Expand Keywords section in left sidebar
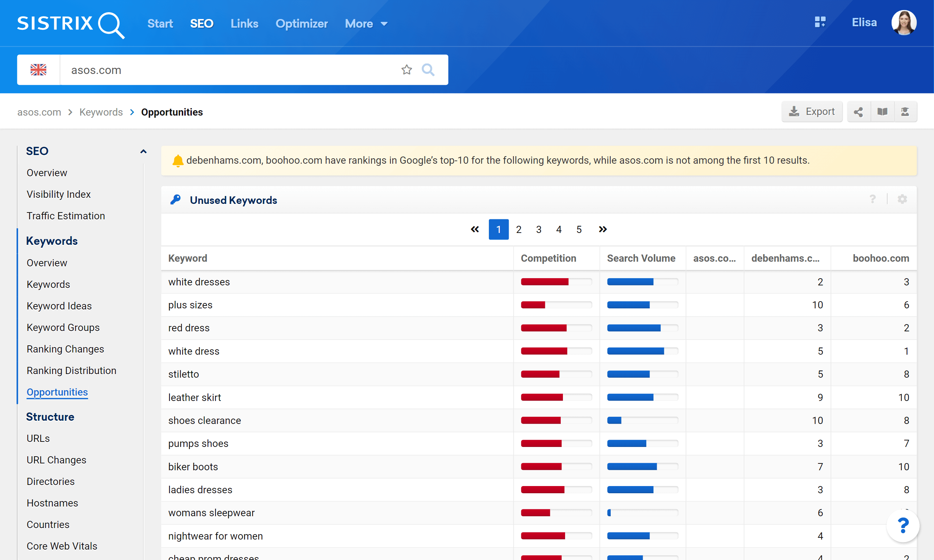Screen dimensions: 934x560 [52, 240]
